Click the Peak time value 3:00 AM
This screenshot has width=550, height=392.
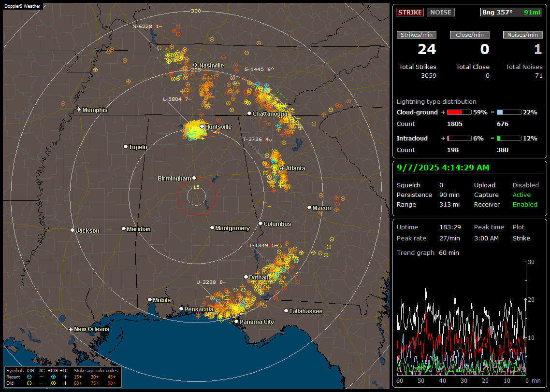486,238
